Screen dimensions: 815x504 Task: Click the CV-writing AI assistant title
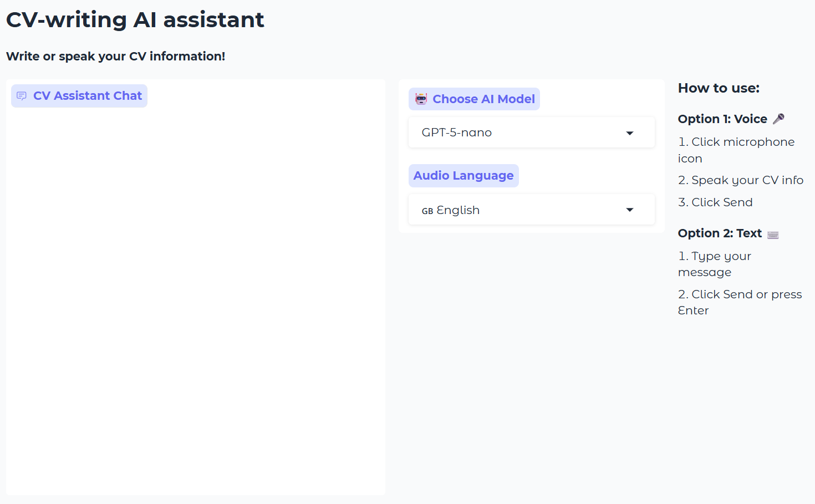pyautogui.click(x=135, y=19)
